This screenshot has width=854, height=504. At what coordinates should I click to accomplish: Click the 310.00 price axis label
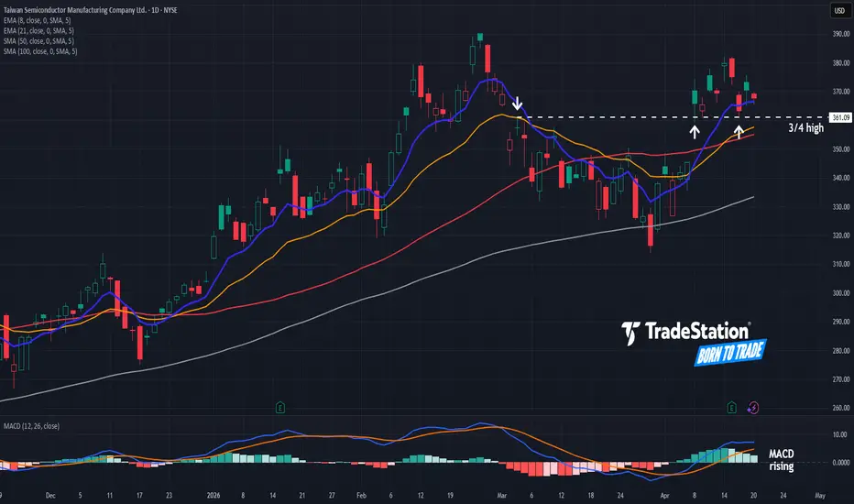click(841, 264)
